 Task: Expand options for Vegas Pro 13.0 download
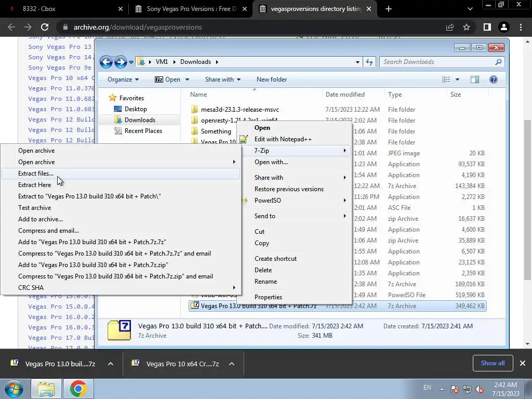click(x=111, y=364)
